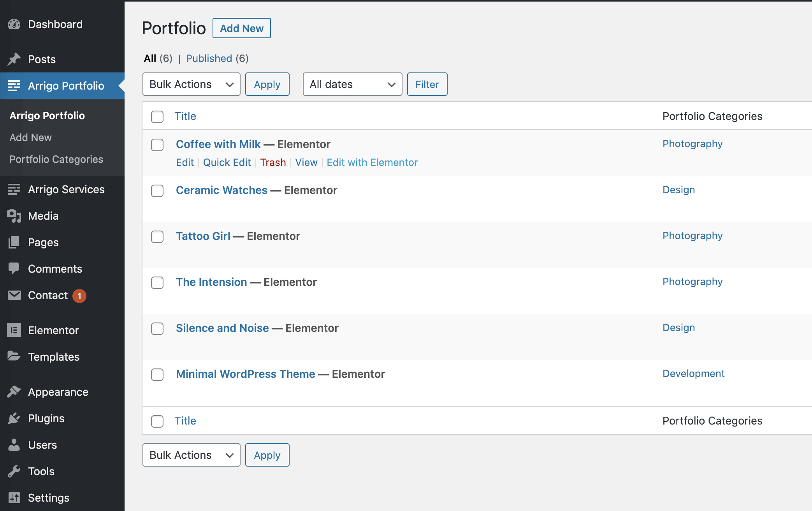Open the top Bulk Actions dropdown
This screenshot has height=511, width=812.
(x=191, y=84)
